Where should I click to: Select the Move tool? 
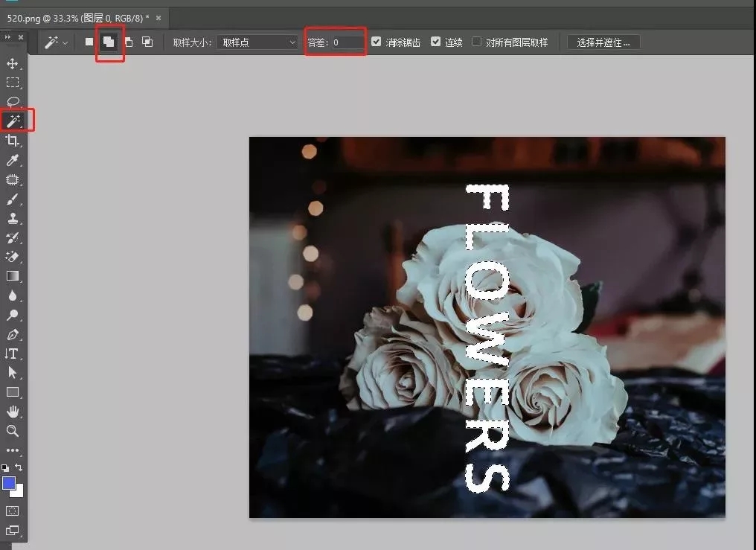tap(13, 63)
